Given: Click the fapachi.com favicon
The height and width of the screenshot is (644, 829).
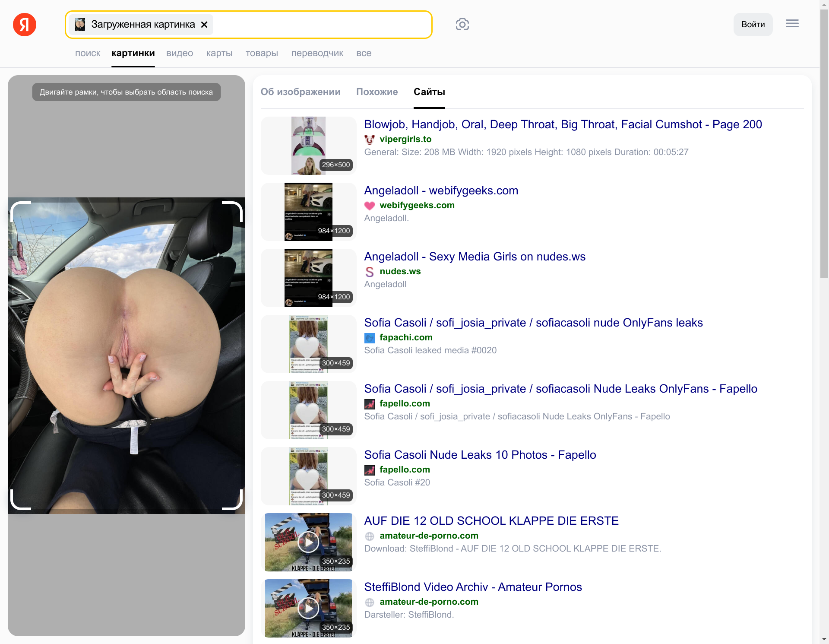Looking at the screenshot, I should click(x=370, y=338).
